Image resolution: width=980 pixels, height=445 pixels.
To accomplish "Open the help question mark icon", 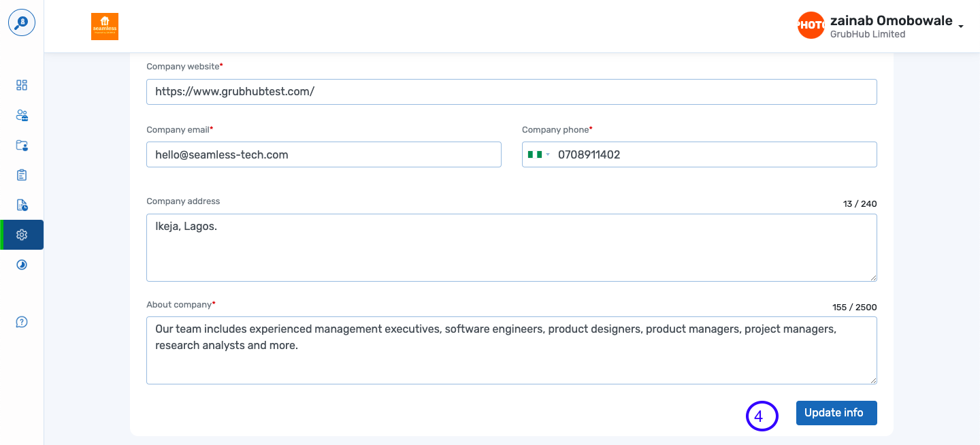I will (21, 321).
